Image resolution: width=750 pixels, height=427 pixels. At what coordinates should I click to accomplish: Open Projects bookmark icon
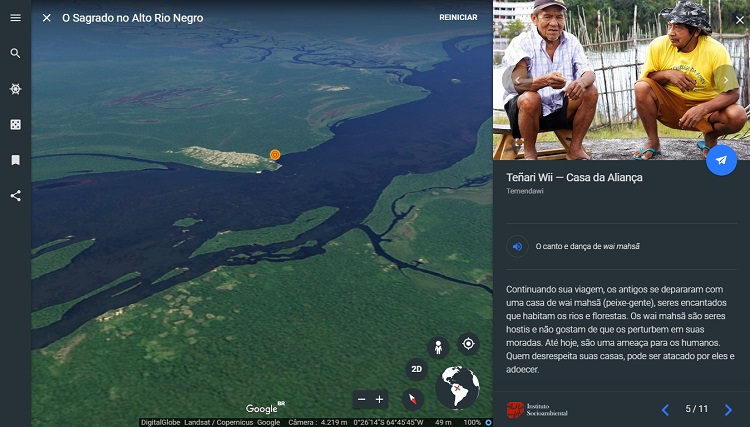pos(15,160)
